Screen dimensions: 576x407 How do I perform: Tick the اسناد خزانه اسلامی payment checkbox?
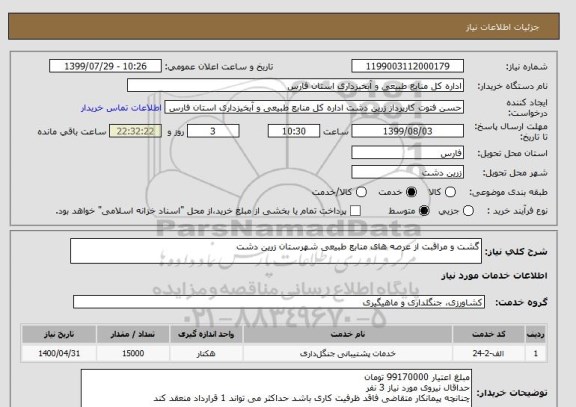click(355, 211)
